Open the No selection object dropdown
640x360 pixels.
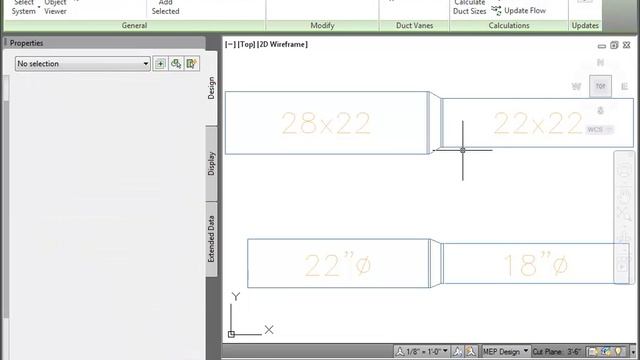82,64
